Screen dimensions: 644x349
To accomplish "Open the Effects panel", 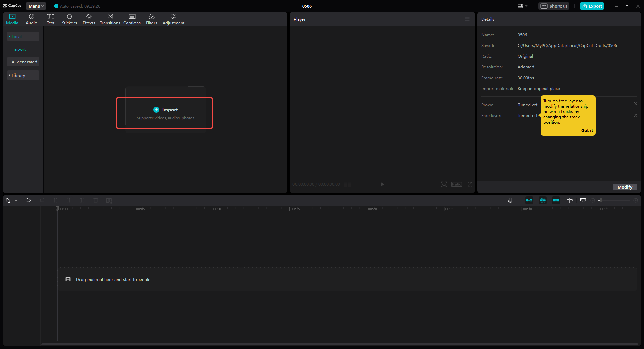I will tap(89, 19).
